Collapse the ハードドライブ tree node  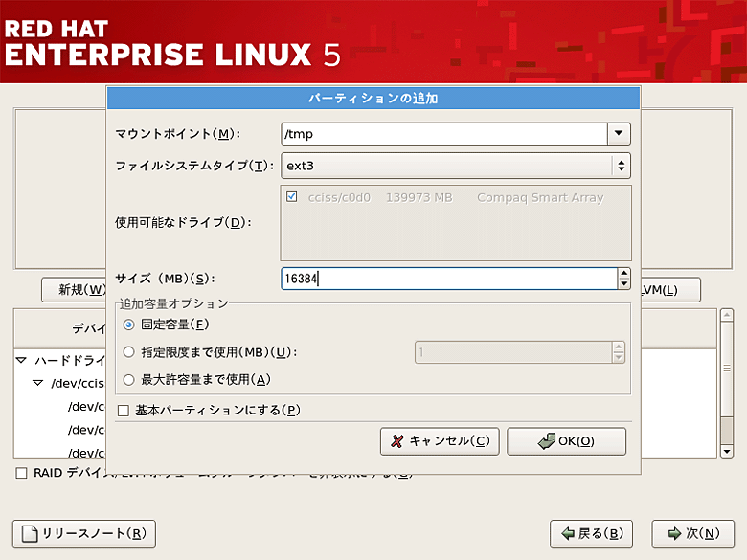(21, 360)
